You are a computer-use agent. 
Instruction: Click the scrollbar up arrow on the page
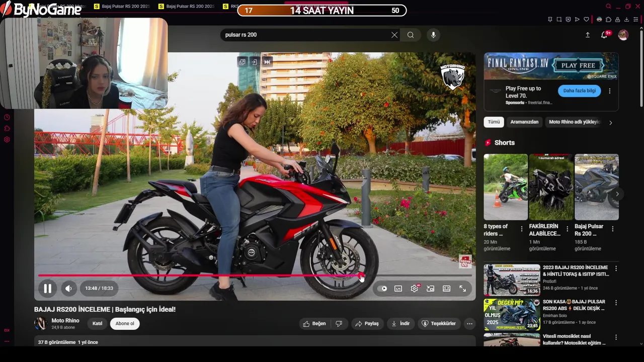coord(641,28)
